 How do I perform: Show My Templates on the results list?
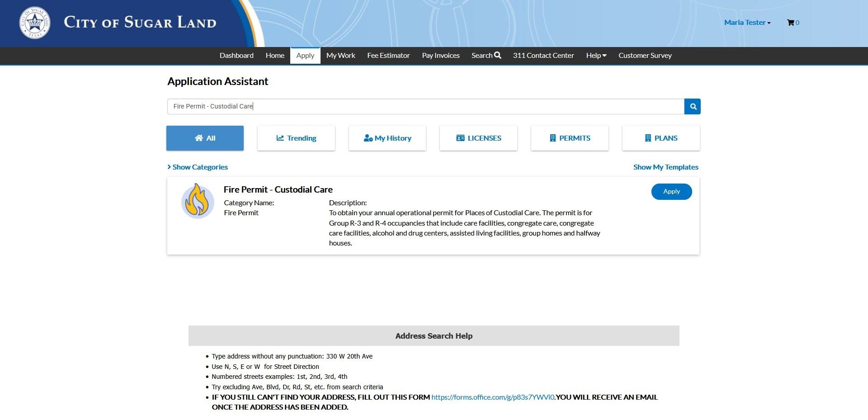click(x=665, y=167)
